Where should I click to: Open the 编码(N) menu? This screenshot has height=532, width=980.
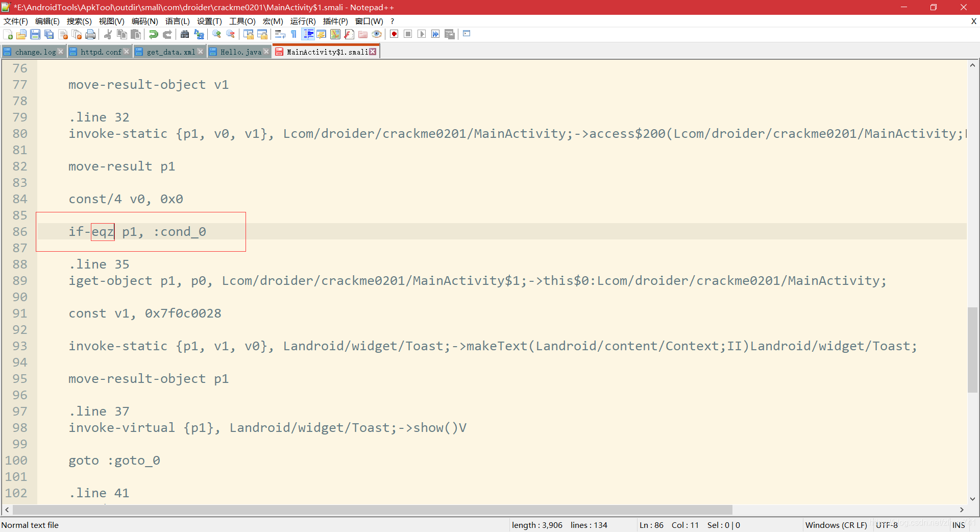point(144,21)
